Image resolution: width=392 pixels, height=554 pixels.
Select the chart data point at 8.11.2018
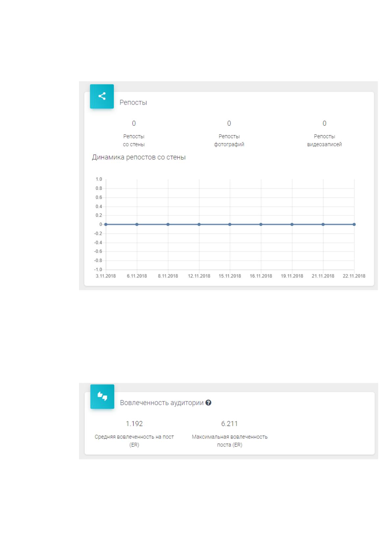pos(168,224)
